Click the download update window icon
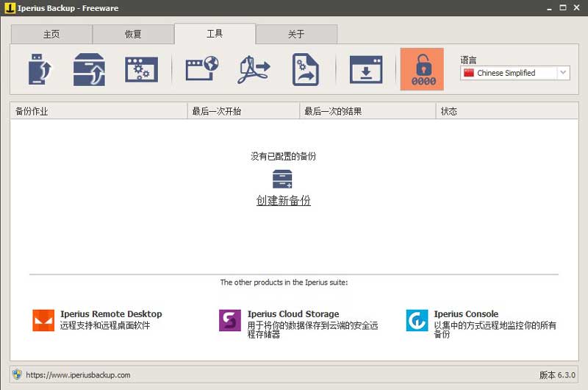Screen dimensions: 588x390 click(x=366, y=69)
